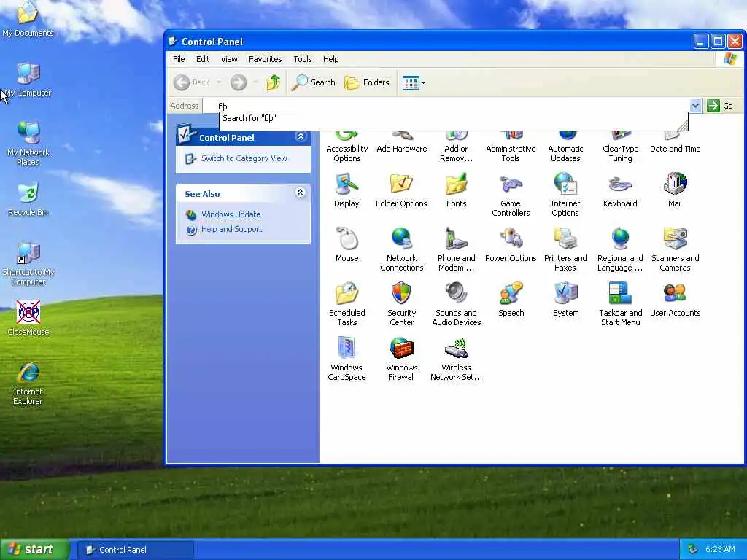The image size is (747, 560).
Task: Open the Keyboard settings icon
Action: [620, 190]
